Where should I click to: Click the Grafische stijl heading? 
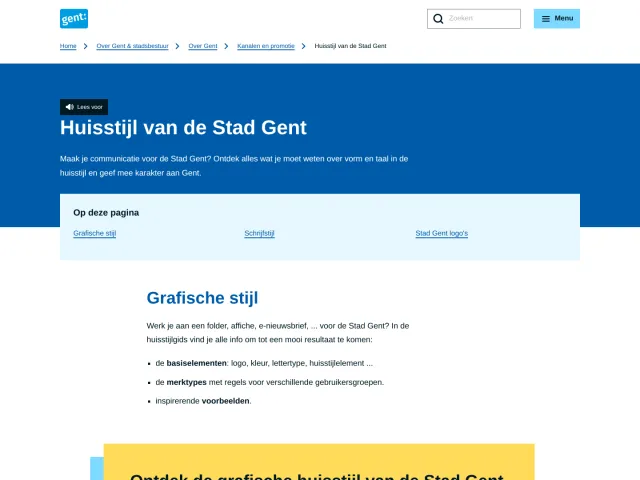pyautogui.click(x=202, y=298)
